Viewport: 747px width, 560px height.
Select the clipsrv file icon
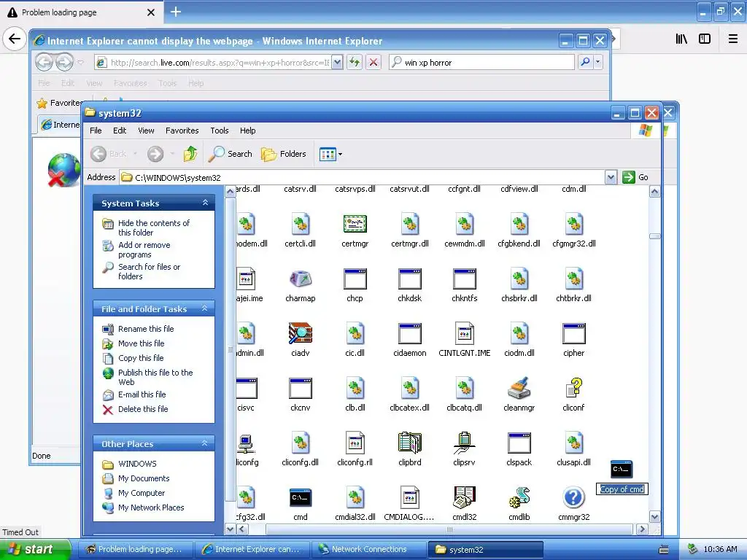click(x=464, y=443)
